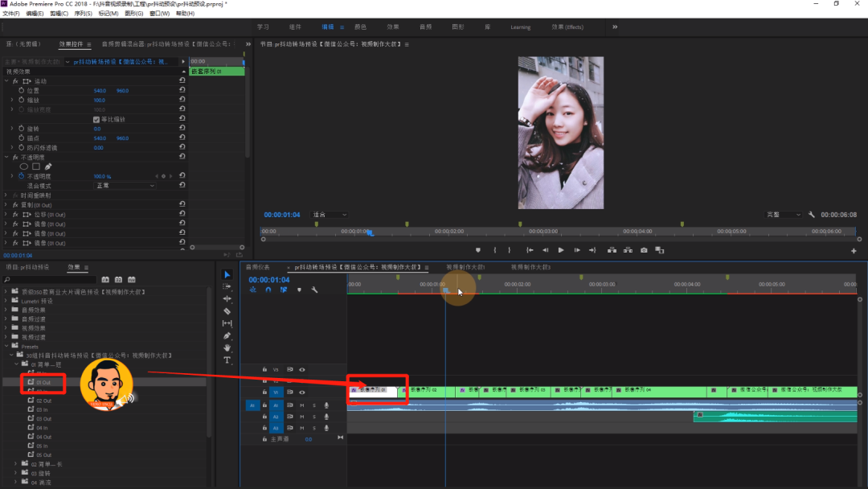Play the sequence in the program monitor
Screen dimensions: 868x489
pos(561,250)
